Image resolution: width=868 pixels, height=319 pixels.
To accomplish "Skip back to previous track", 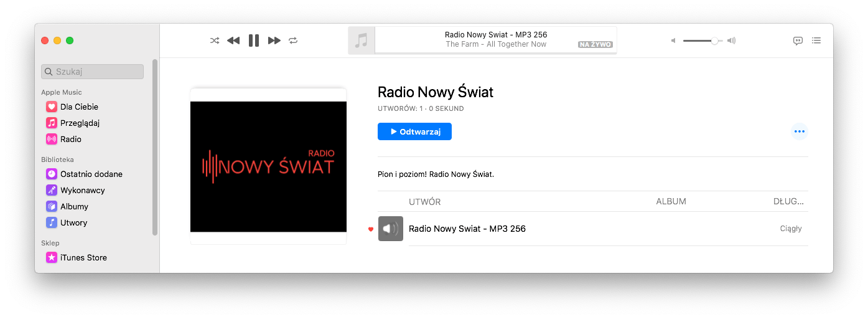I will 233,40.
